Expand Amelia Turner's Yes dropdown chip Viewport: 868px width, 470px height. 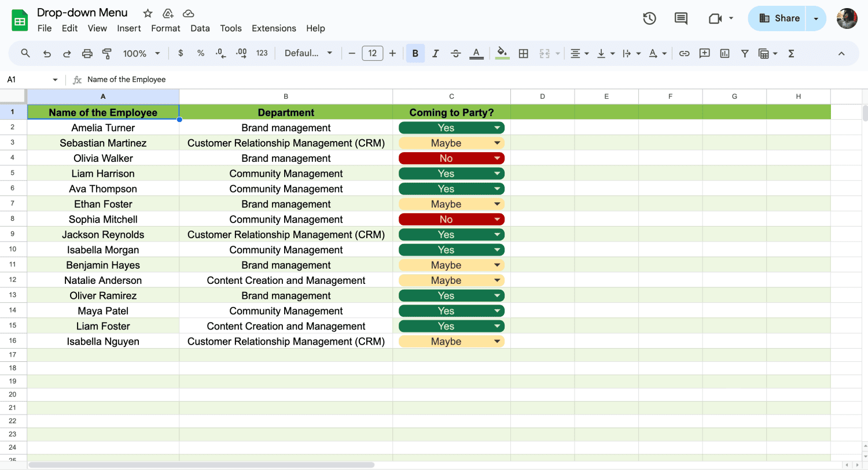click(496, 128)
